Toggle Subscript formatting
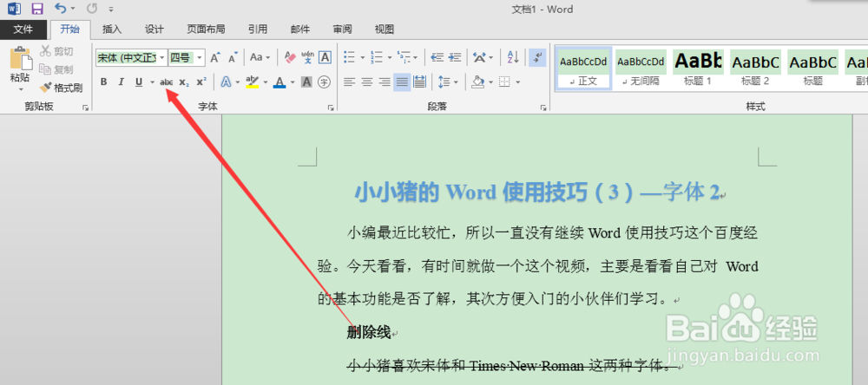Screen dimensions: 868x385 pos(184,82)
